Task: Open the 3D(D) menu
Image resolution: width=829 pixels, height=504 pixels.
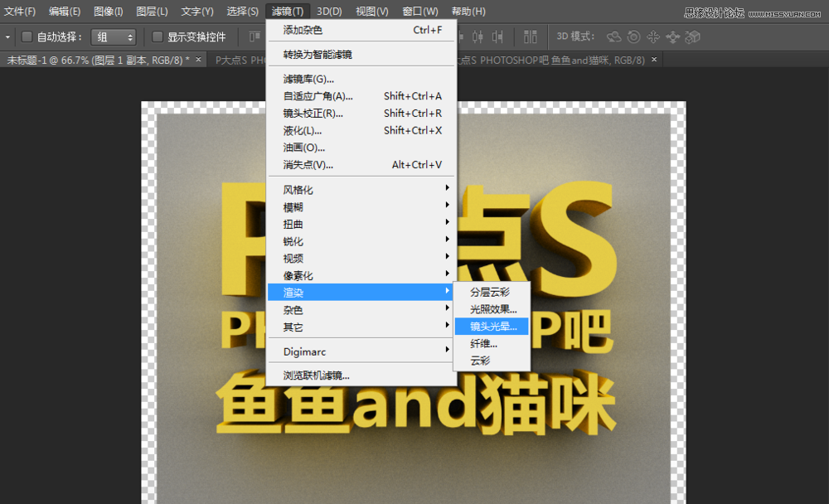Action: (x=327, y=11)
